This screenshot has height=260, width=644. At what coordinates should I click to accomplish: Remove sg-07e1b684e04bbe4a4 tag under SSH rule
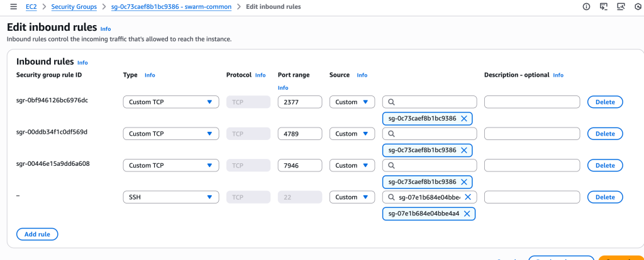467,214
